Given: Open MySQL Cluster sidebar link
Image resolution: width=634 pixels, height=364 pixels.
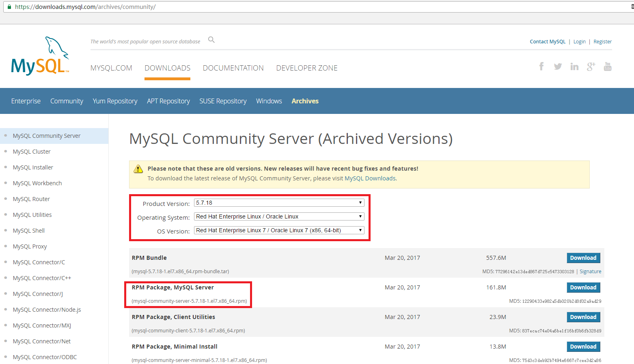Looking at the screenshot, I should 32,152.
